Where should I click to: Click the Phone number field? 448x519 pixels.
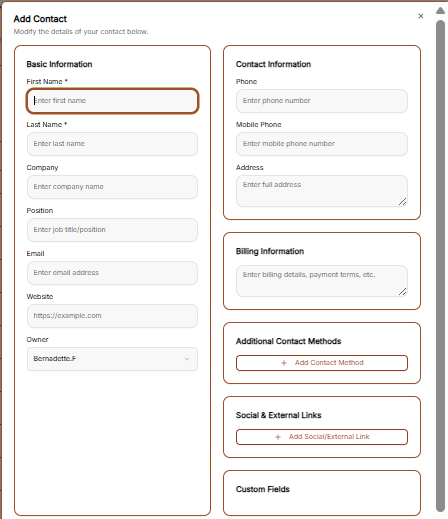pos(322,101)
